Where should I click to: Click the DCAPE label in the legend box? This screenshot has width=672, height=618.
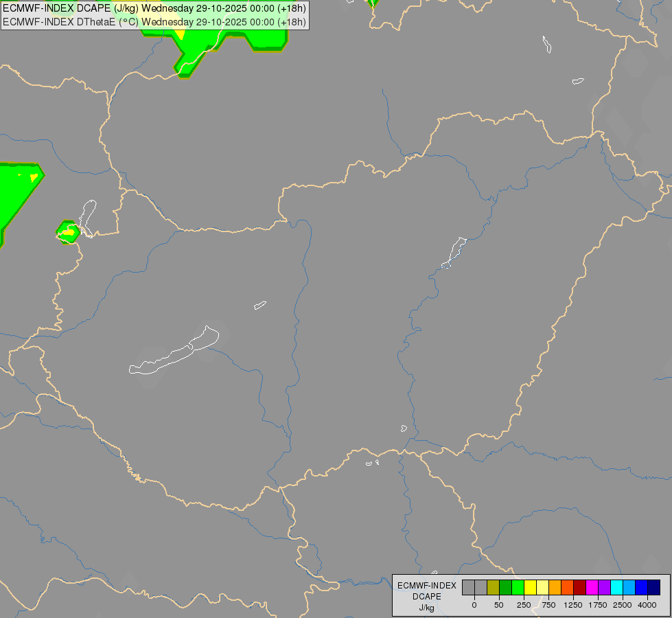pos(427,597)
